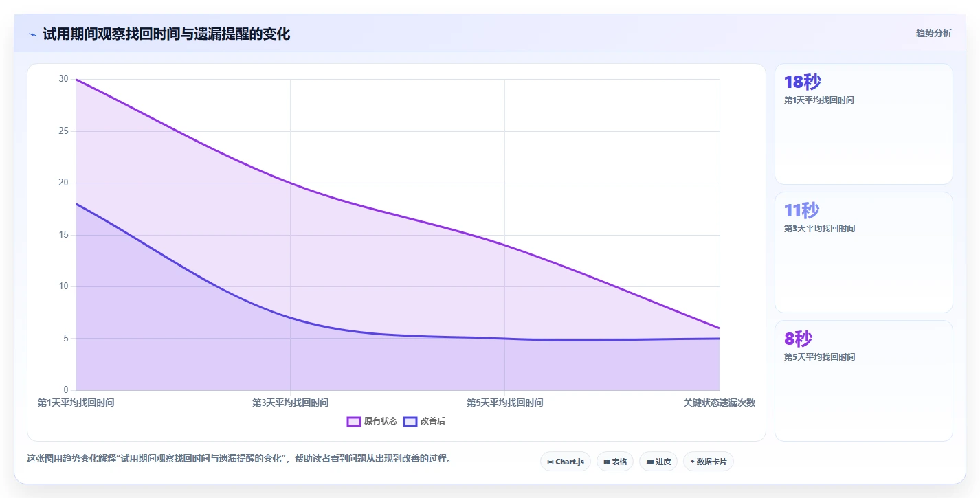Click the y-axis value 20

(64, 183)
